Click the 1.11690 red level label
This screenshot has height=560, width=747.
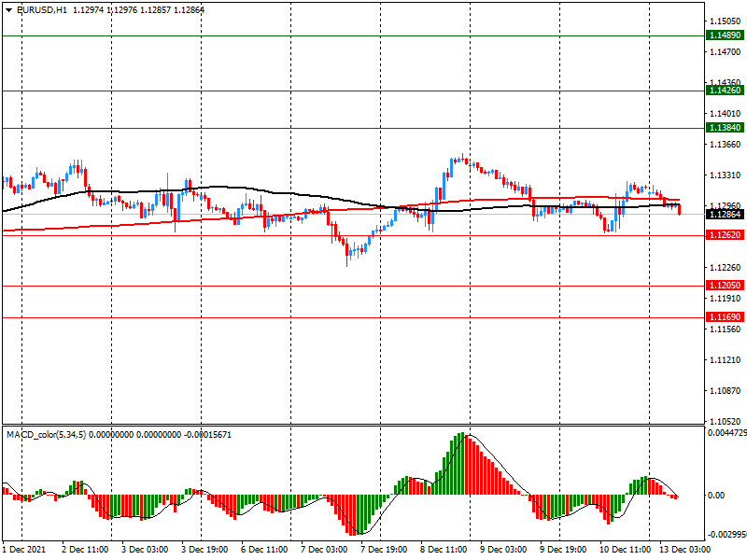pos(726,317)
